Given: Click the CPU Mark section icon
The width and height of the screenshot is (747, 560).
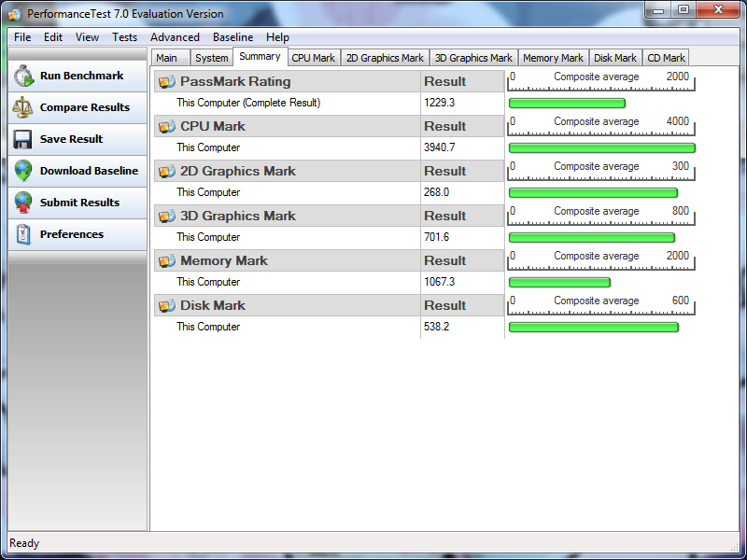Looking at the screenshot, I should coord(167,126).
